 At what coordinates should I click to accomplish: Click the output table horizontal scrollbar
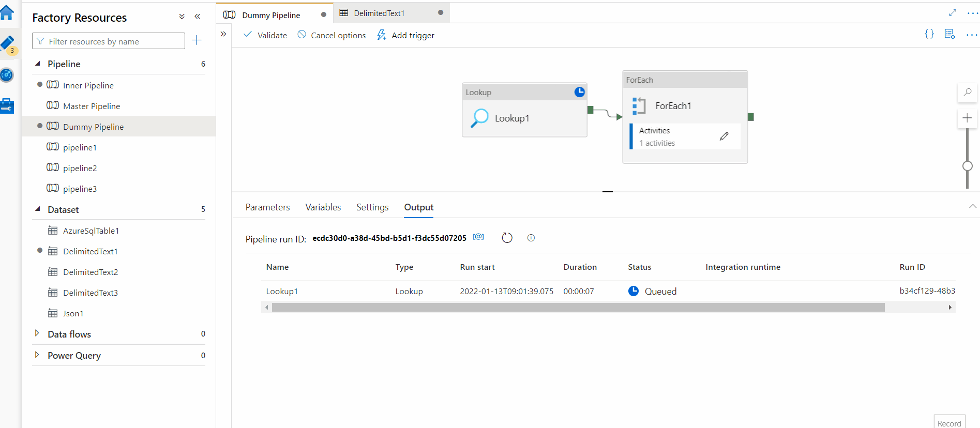[x=578, y=307]
